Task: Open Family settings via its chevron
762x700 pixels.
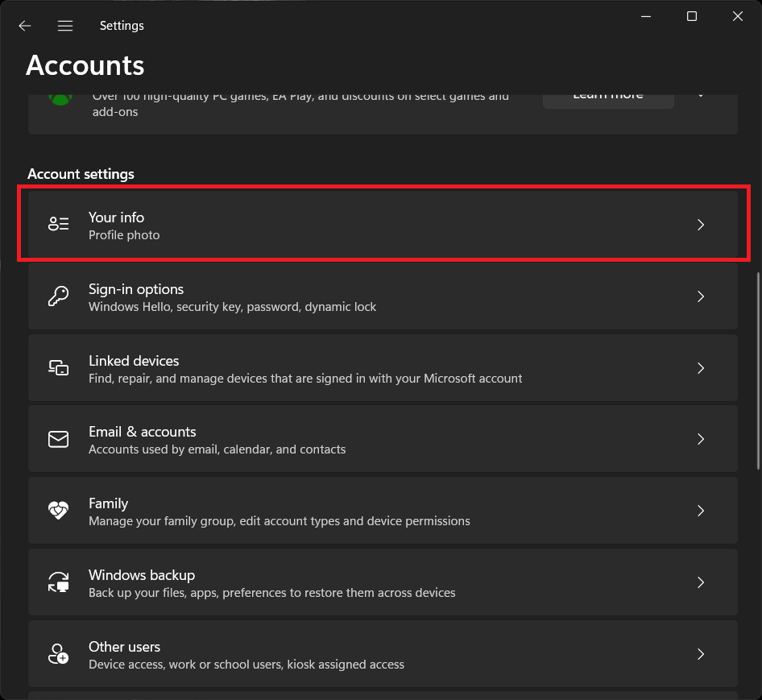Action: coord(701,511)
